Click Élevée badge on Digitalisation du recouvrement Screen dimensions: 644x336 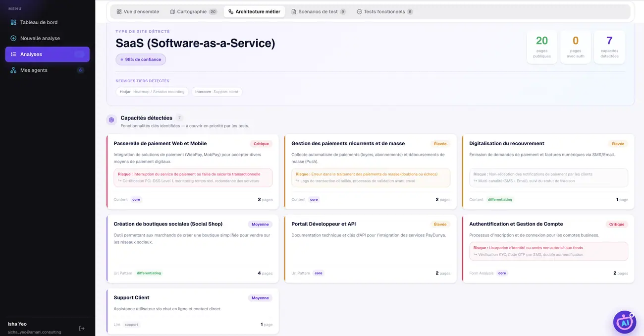[618, 144]
